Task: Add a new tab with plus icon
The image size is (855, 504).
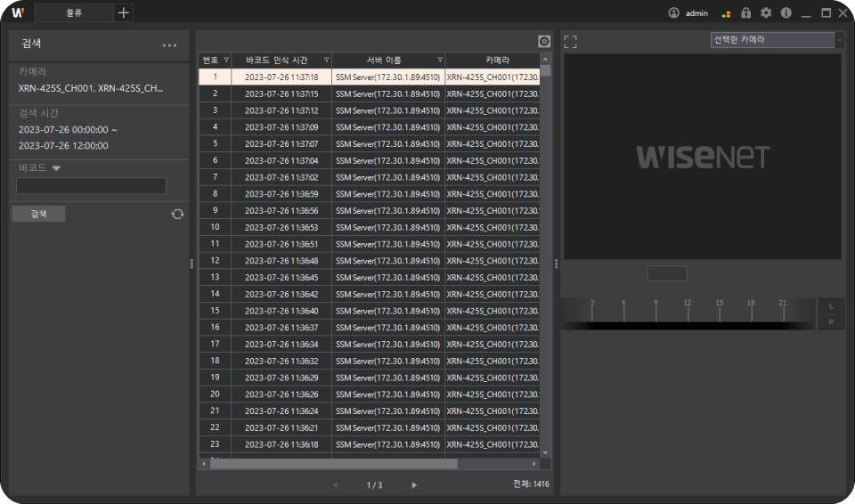Action: [123, 12]
